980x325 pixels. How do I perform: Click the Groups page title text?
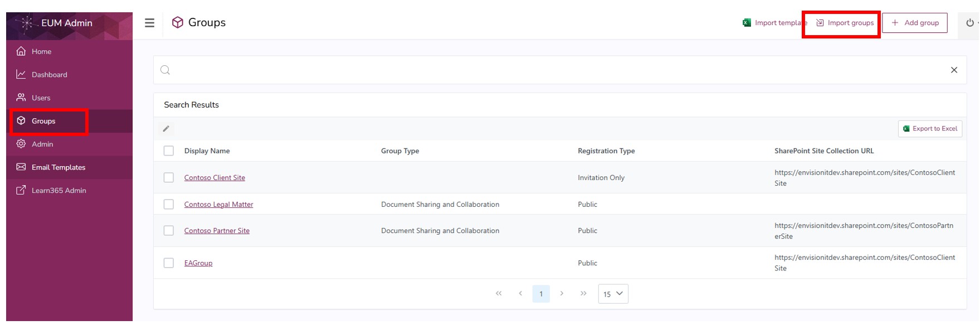click(x=207, y=22)
